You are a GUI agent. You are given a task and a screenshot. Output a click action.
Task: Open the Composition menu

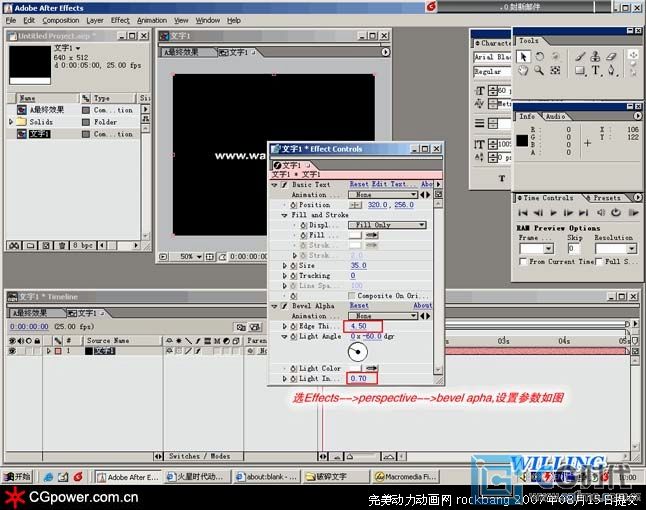click(61, 20)
